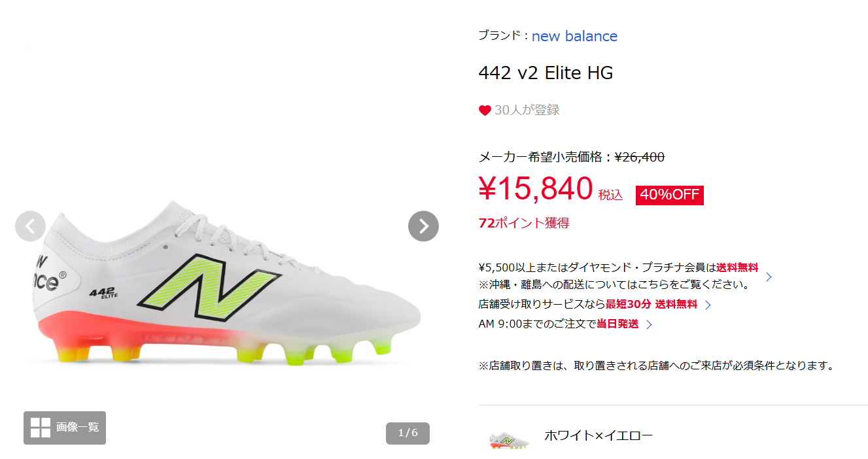Click the red heart favorite icon

coord(485,110)
